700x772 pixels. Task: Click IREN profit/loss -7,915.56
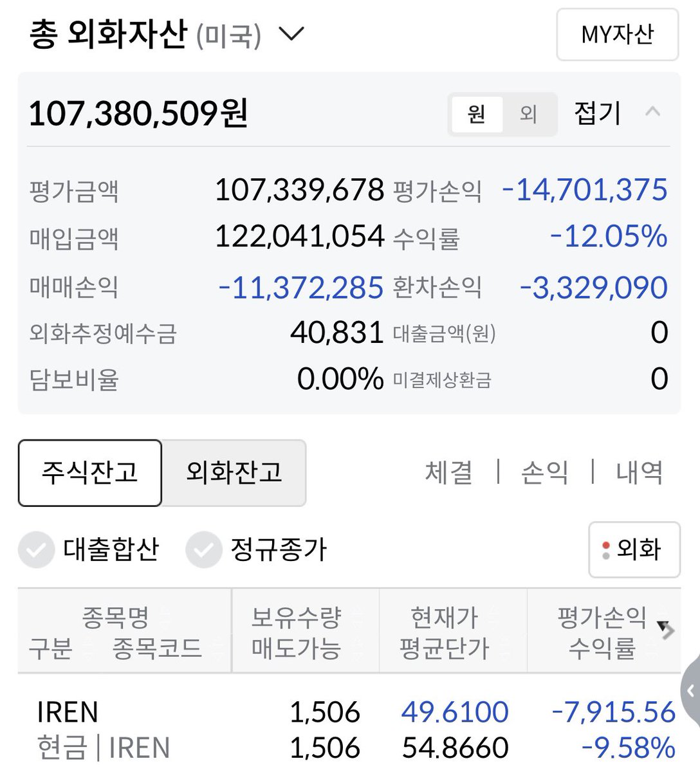614,712
